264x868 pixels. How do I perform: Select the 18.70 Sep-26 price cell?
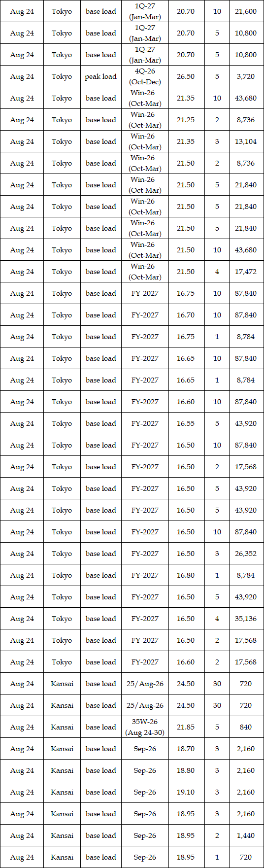point(186,749)
